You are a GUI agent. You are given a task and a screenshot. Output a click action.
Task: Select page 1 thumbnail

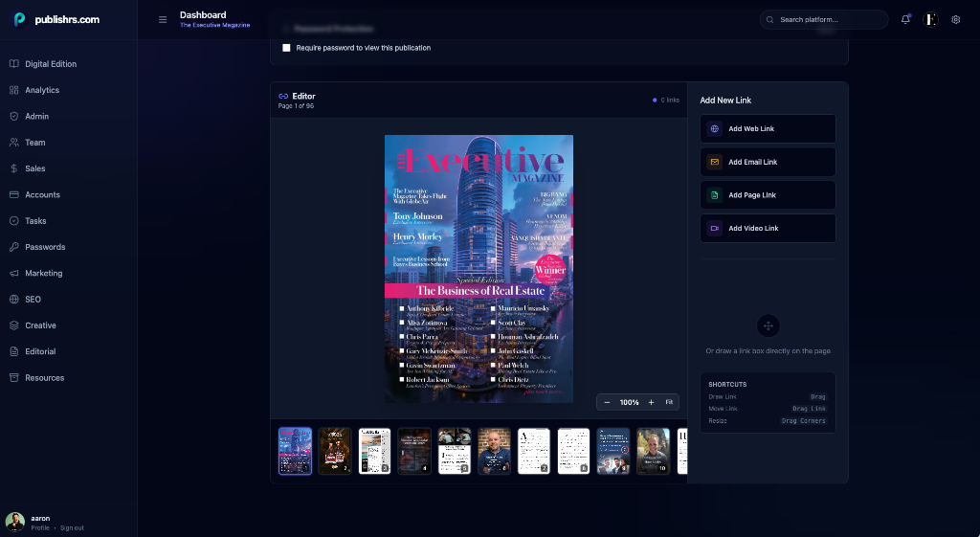pyautogui.click(x=295, y=452)
